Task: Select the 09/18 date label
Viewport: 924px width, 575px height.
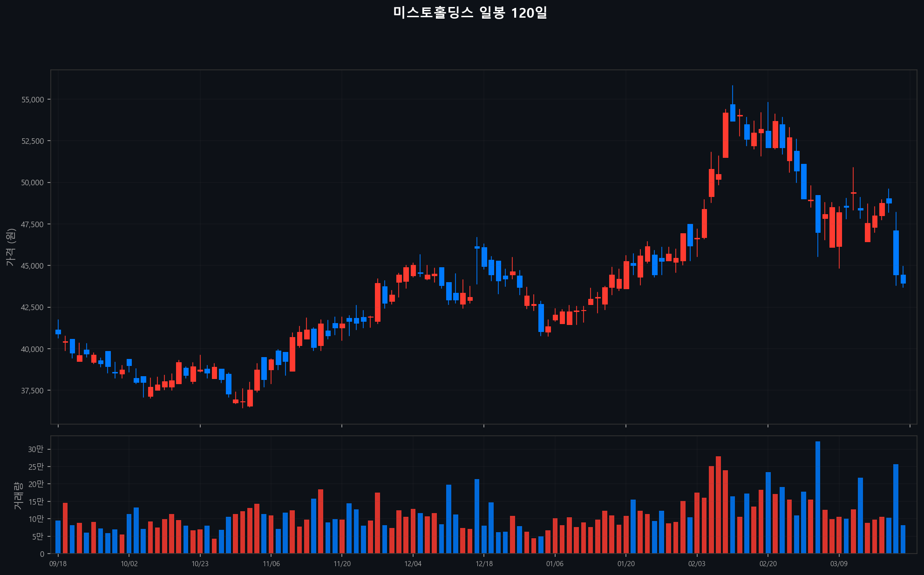Action: tap(58, 564)
